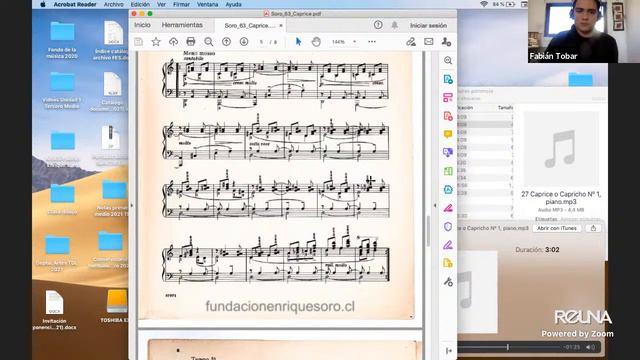Screen dimensions: 640x360
Task: Open the purple signature pen tool icon
Action: (448, 245)
